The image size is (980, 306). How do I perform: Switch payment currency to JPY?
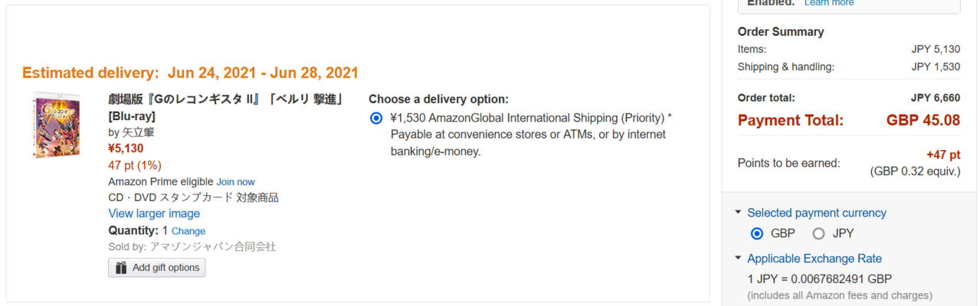coord(818,233)
